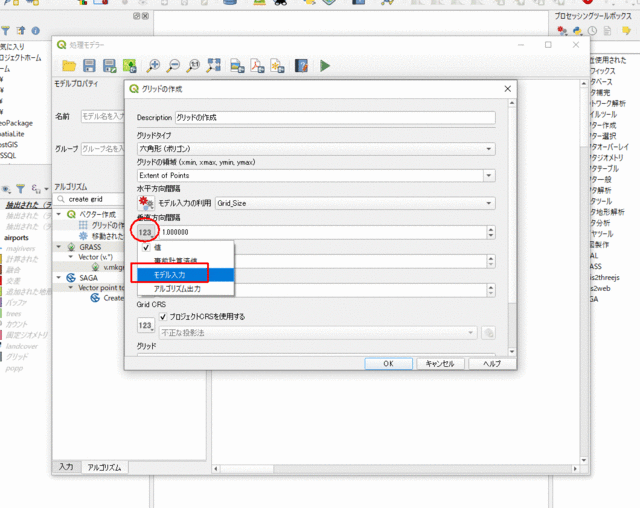The image size is (640, 508).
Task: Click layers panel filter funnel icon
Action: click(x=20, y=189)
